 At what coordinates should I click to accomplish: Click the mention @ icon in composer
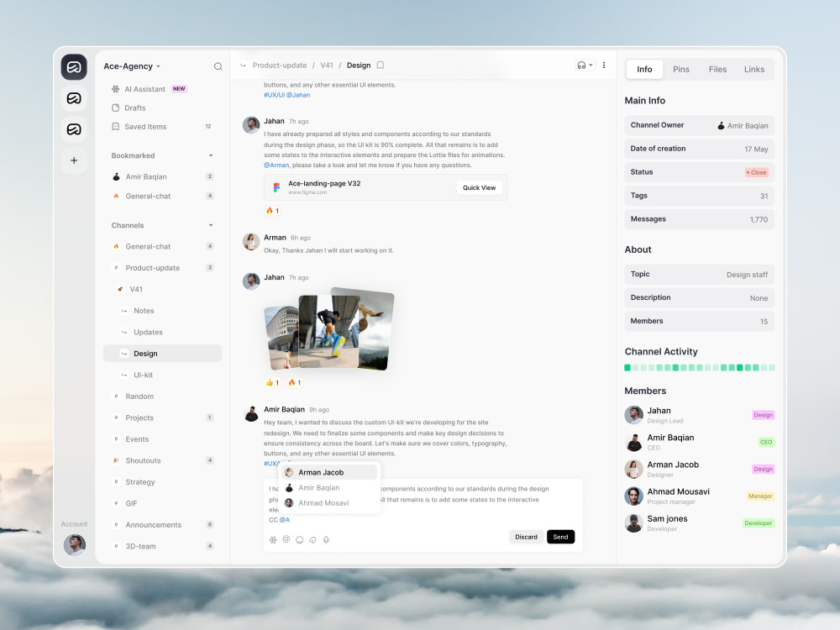tap(286, 539)
